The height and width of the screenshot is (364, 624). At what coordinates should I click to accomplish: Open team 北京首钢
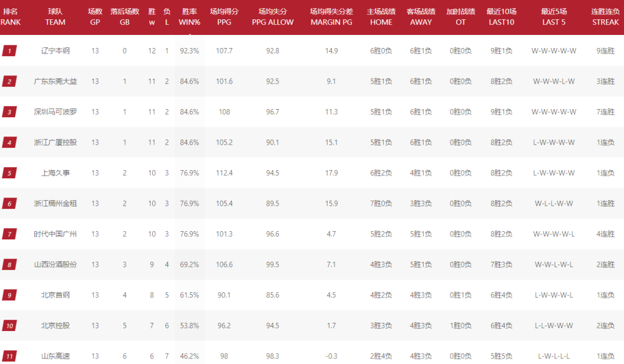pos(56,295)
